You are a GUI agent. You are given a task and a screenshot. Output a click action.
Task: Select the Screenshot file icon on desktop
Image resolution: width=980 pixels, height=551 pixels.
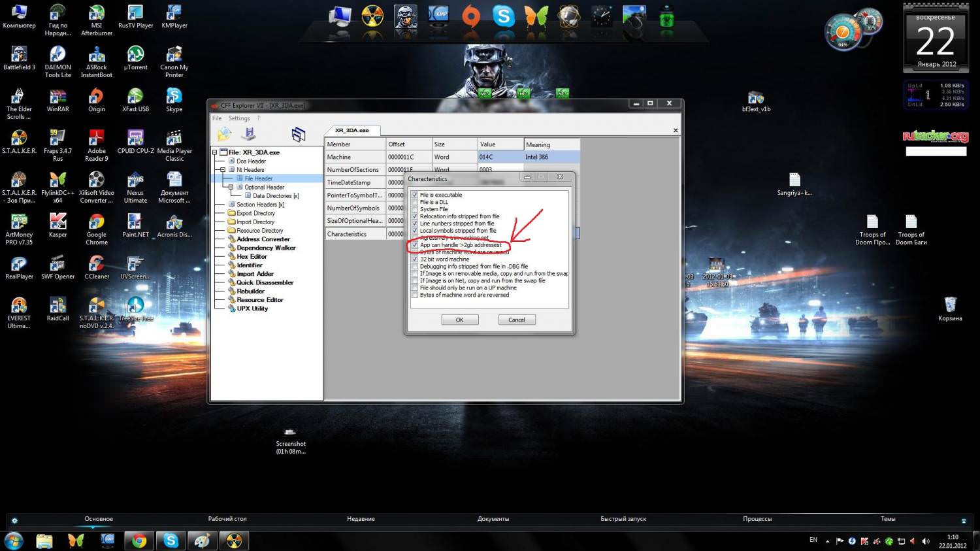tap(291, 442)
